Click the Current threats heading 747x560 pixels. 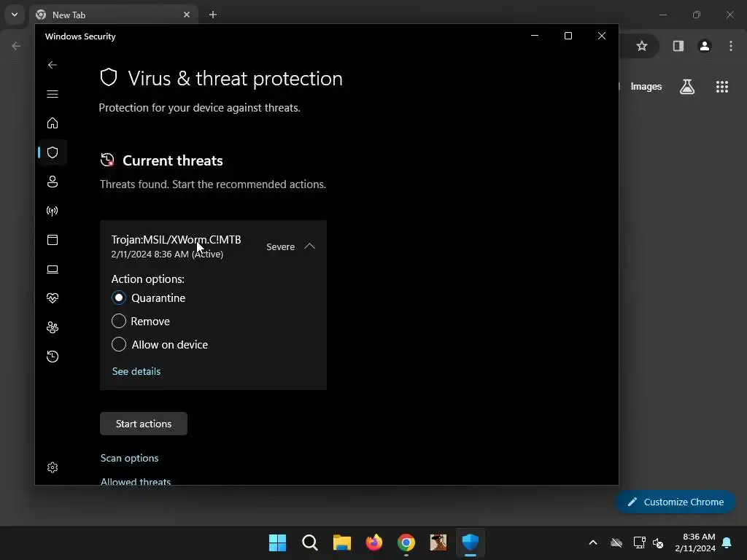172,161
